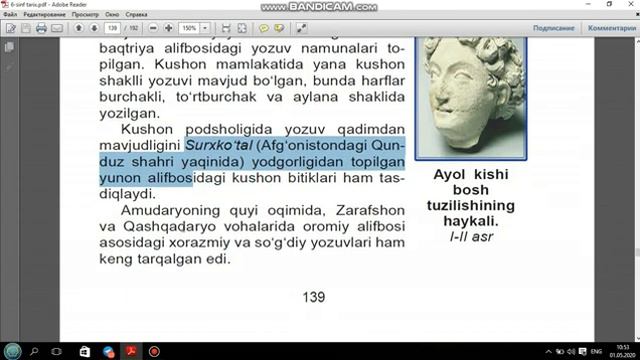The height and width of the screenshot is (360, 640).
Task: Click the page number field showing 139
Action: pyautogui.click(x=112, y=28)
